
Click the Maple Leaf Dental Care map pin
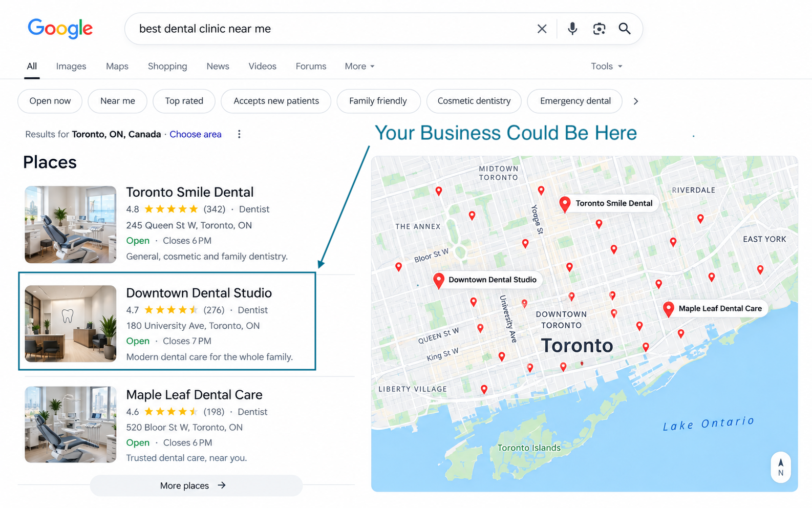coord(668,309)
